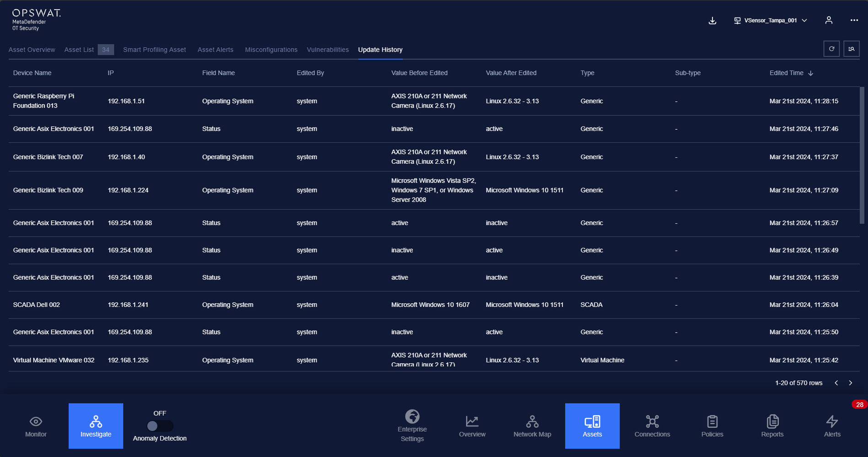The width and height of the screenshot is (868, 457).
Task: Expand the VSensor_Tampa_001 sensor dropdown
Action: [771, 21]
